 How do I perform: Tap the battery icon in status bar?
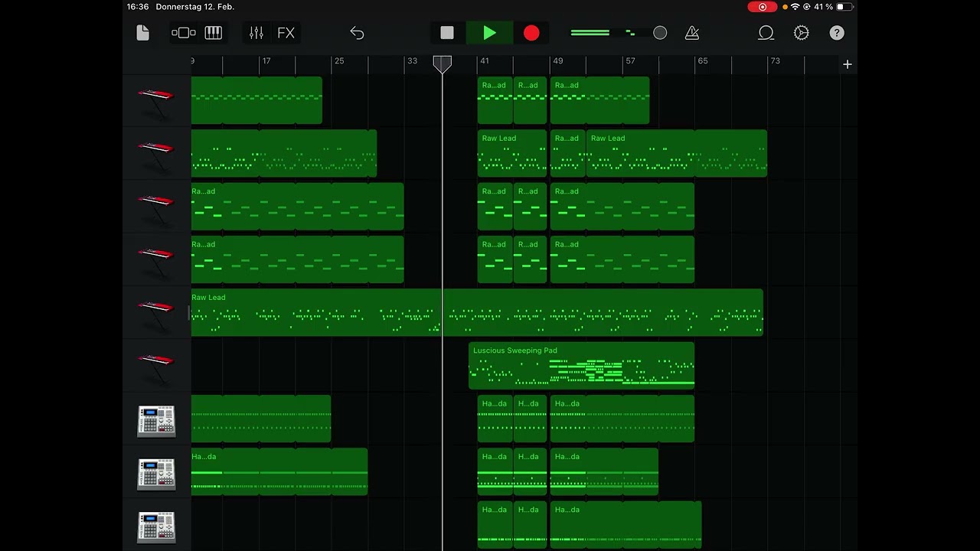[x=844, y=7]
